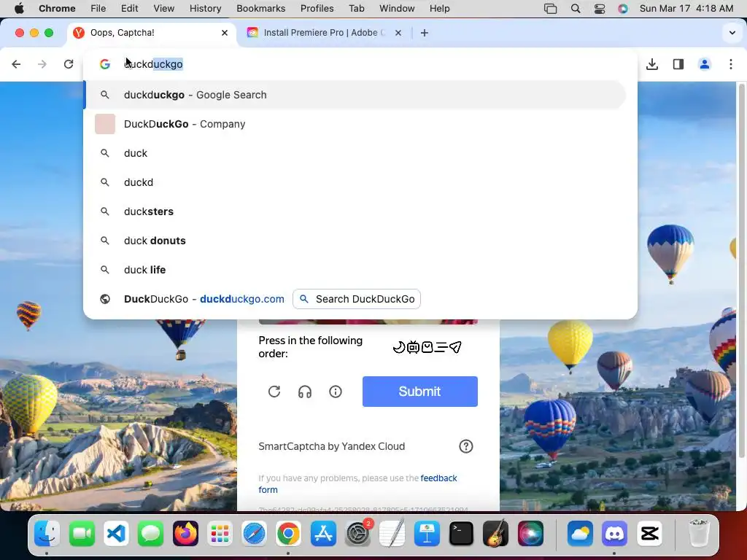
Task: Open Messages from the dock
Action: [x=151, y=533]
